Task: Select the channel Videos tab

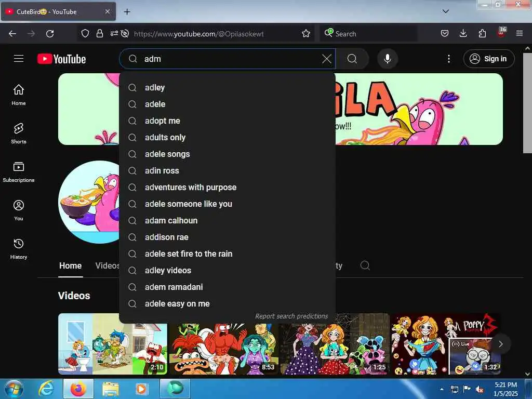Action: click(x=107, y=265)
